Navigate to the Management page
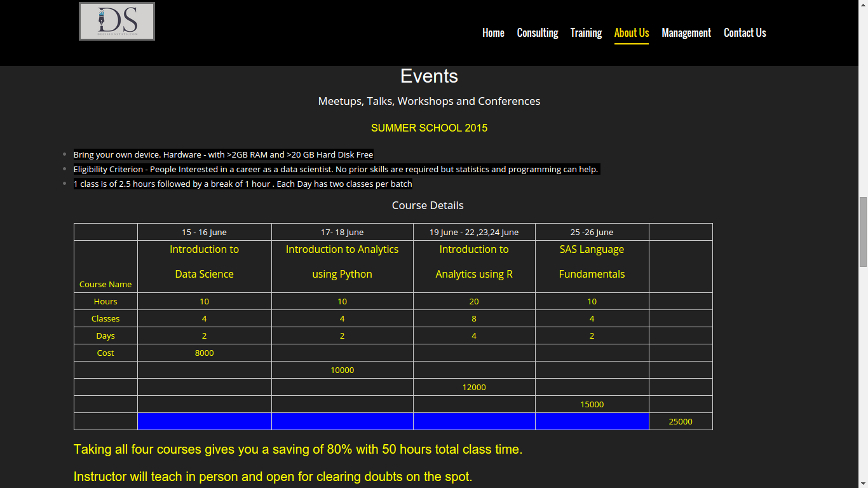 point(686,33)
